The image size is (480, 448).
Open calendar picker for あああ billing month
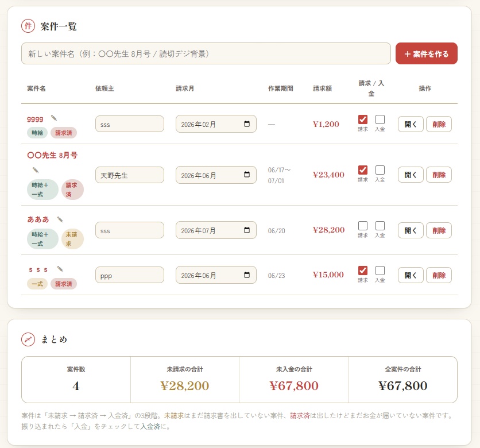point(247,230)
